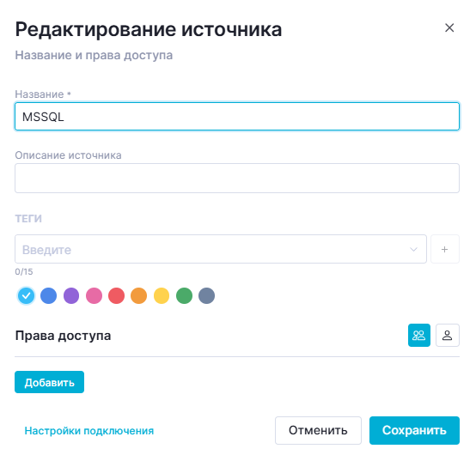The width and height of the screenshot is (476, 461).
Task: Pick the green color swatch
Action: 184,295
